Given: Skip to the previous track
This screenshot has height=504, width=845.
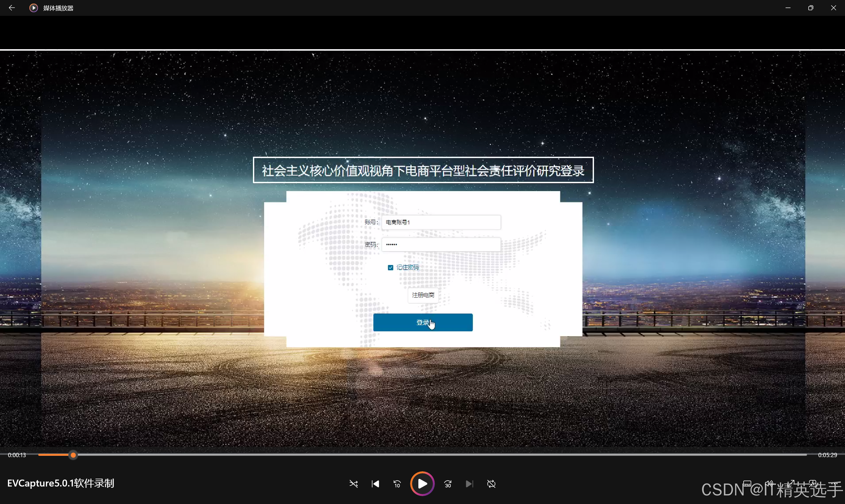Looking at the screenshot, I should pyautogui.click(x=375, y=484).
